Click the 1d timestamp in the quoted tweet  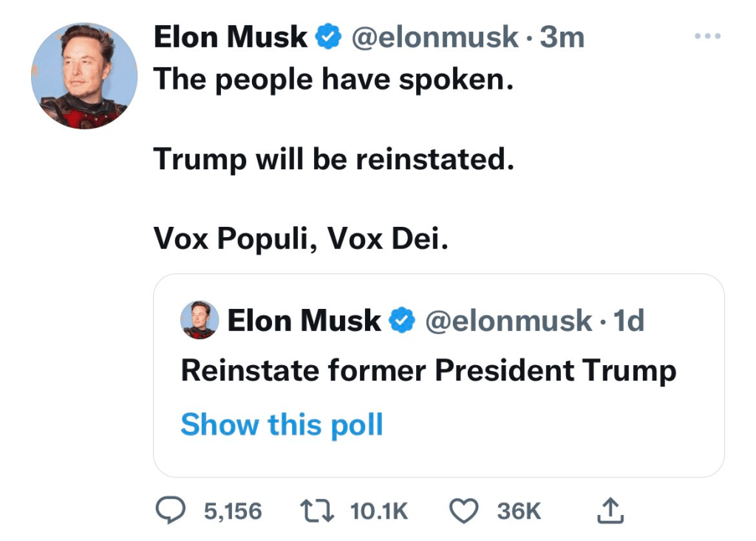point(629,321)
